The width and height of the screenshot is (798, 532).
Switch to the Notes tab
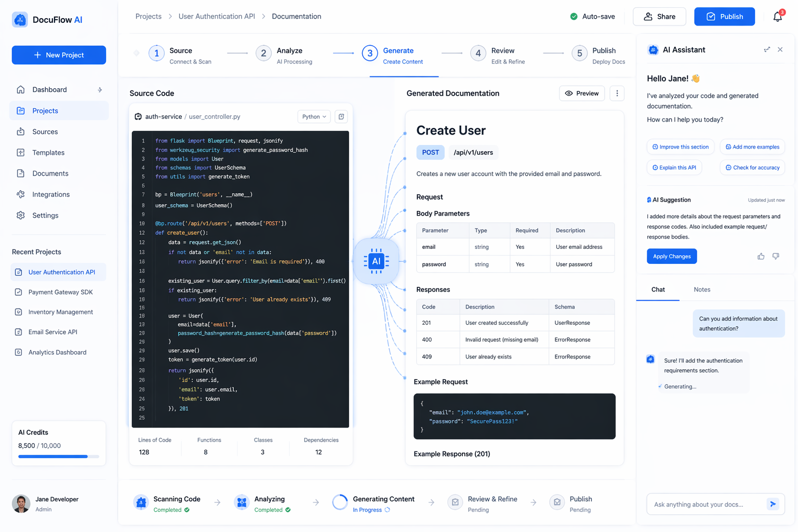click(x=702, y=290)
